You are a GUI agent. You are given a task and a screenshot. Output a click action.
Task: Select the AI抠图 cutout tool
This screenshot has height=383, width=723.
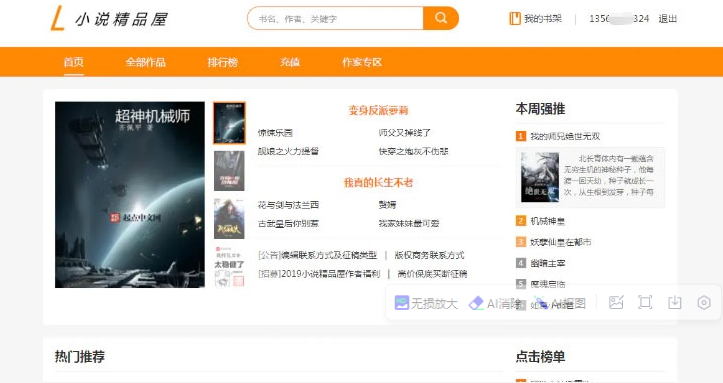pyautogui.click(x=560, y=303)
